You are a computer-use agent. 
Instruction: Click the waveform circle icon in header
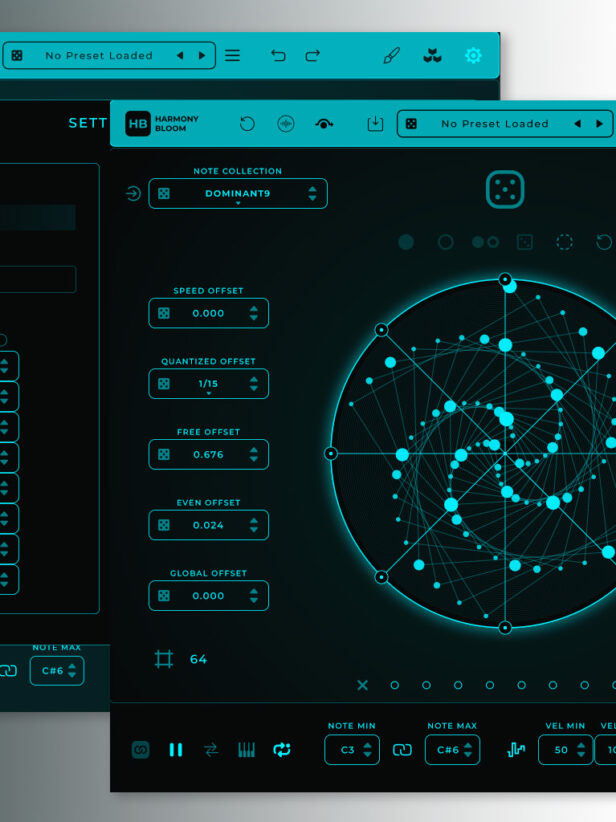pos(285,124)
